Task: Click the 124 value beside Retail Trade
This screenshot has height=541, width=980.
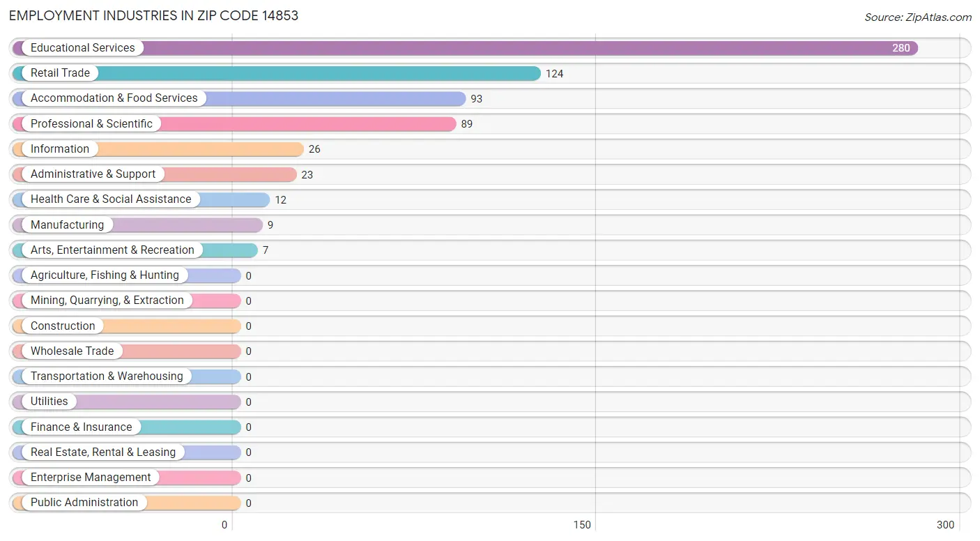Action: coord(555,73)
